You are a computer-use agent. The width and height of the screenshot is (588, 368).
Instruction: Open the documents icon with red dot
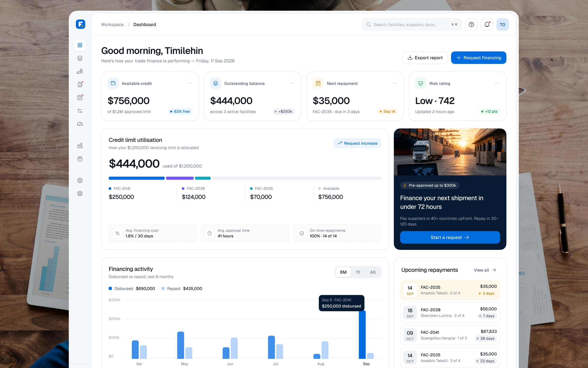(80, 85)
